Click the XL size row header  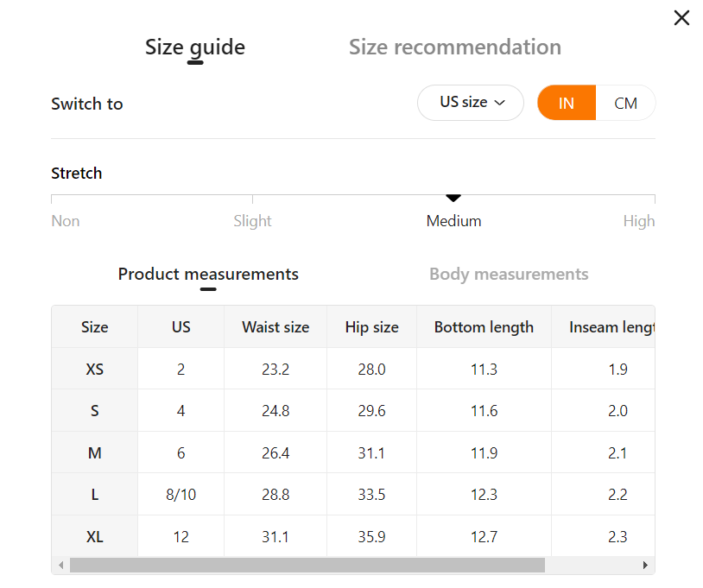click(x=95, y=536)
